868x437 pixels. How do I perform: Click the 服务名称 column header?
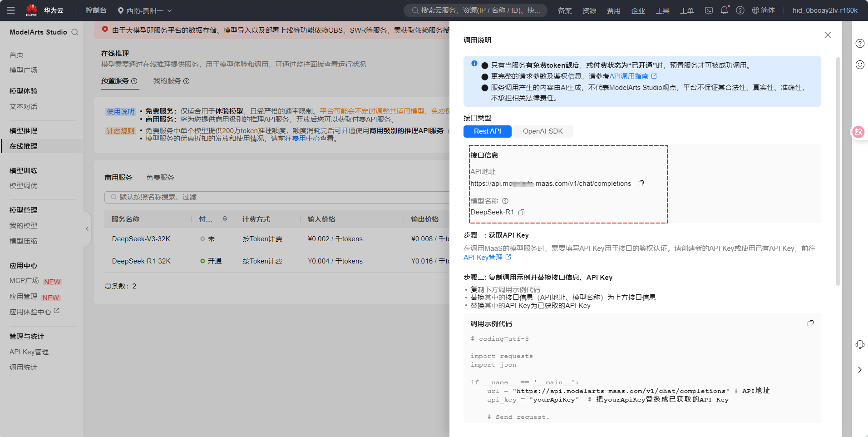tap(125, 219)
